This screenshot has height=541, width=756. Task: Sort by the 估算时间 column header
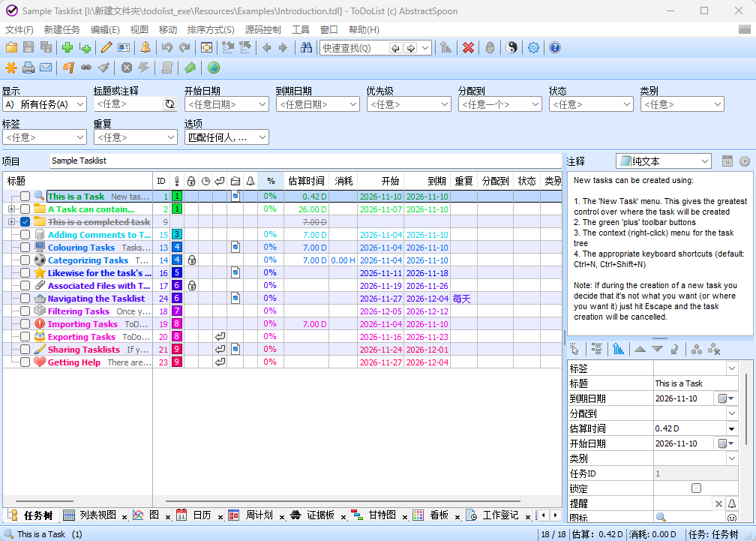tap(306, 182)
